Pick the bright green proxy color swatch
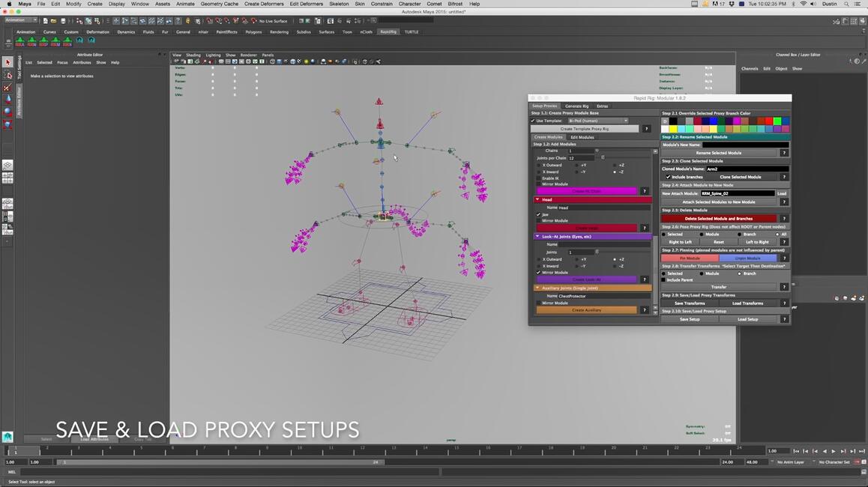Screen dimensions: 868x487 777,121
